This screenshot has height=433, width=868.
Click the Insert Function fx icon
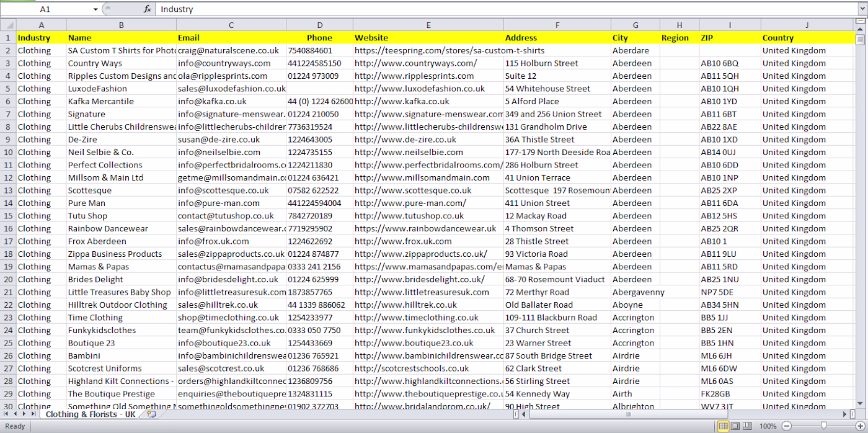[x=147, y=9]
